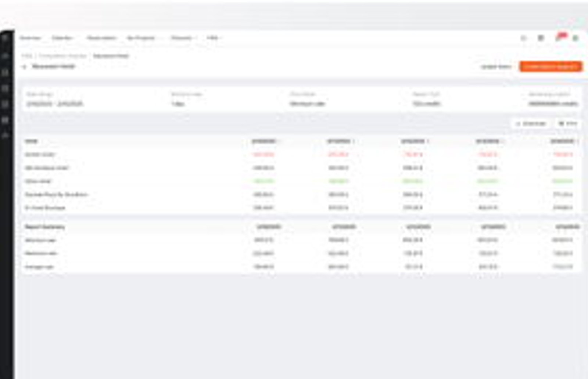
Task: Open the second top navigation menu item
Action: click(x=63, y=38)
